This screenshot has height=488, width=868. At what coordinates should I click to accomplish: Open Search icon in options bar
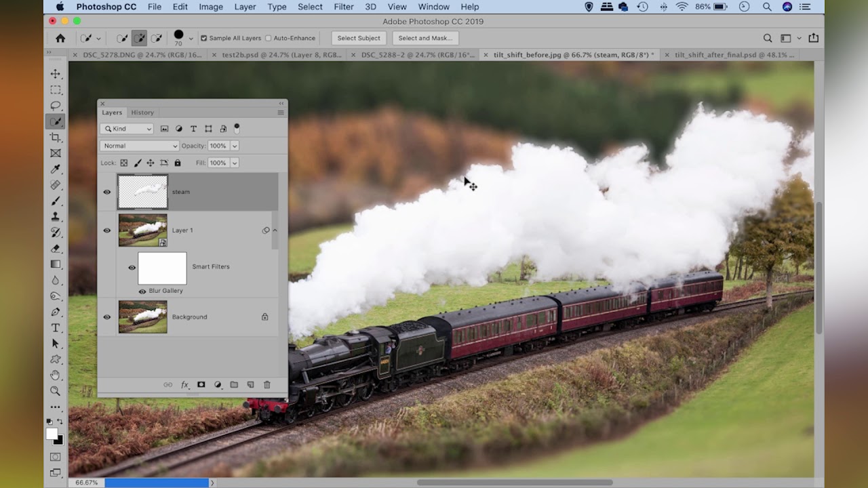point(768,39)
